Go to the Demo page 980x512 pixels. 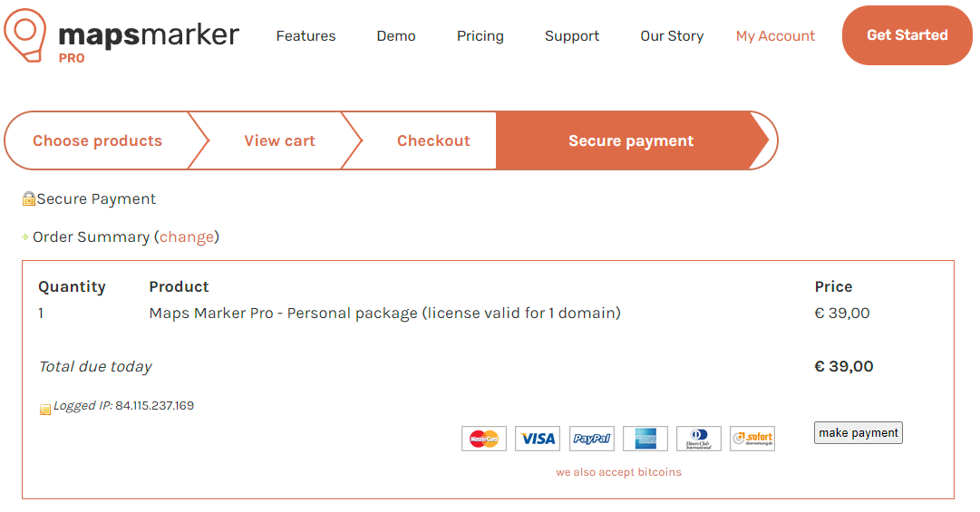pyautogui.click(x=395, y=36)
